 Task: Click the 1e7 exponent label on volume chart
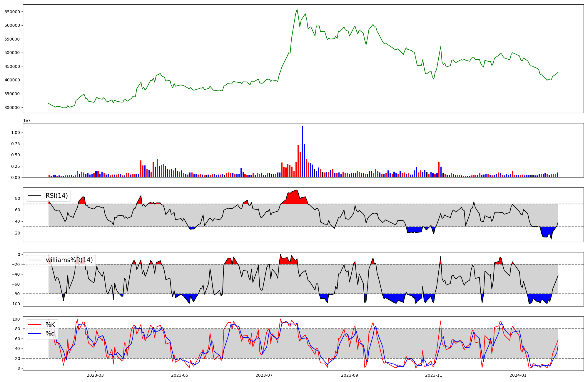coord(27,121)
